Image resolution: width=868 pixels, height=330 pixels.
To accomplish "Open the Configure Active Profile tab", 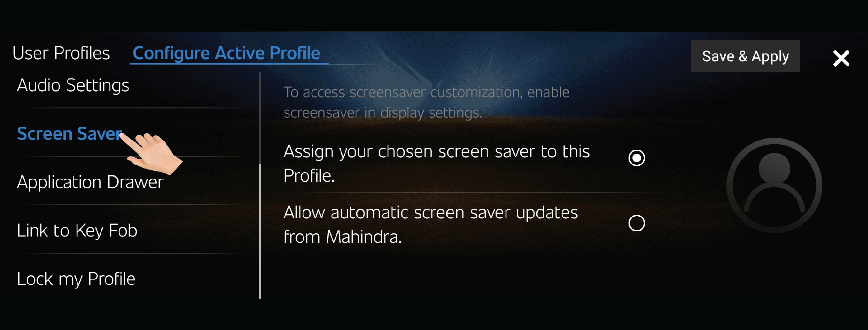I will 226,53.
